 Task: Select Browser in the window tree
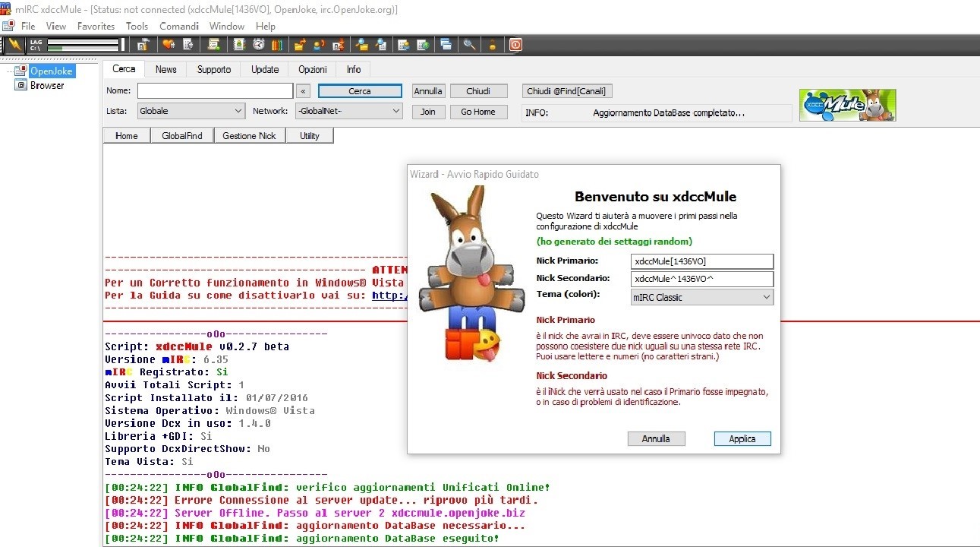point(47,85)
